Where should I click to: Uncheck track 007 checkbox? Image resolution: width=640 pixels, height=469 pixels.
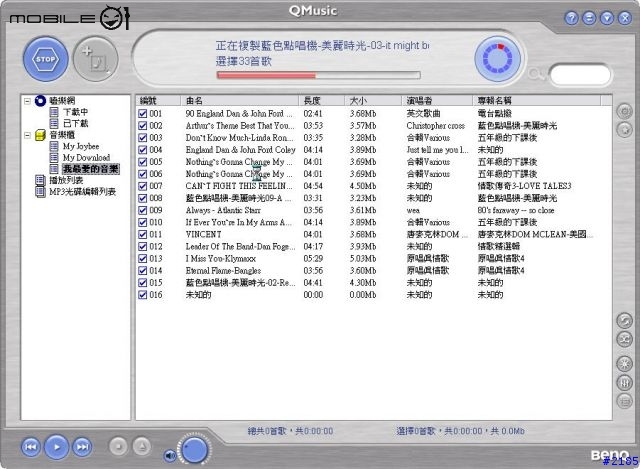pyautogui.click(x=142, y=186)
